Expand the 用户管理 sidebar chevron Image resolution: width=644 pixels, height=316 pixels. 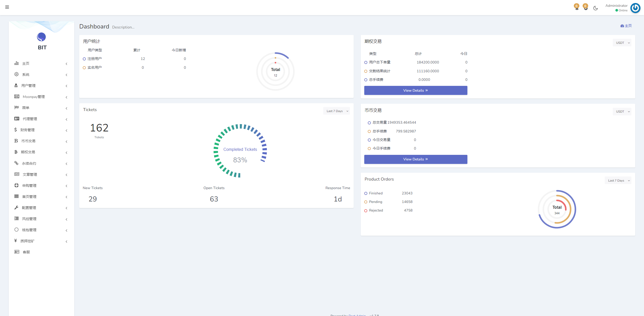pyautogui.click(x=66, y=86)
